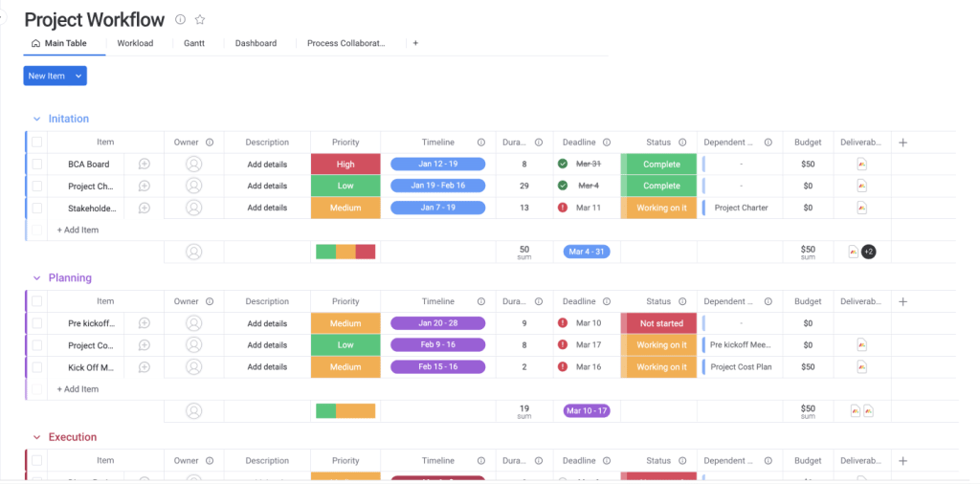980x484 pixels.
Task: Click + Add Item in Initation group
Action: [x=78, y=230]
